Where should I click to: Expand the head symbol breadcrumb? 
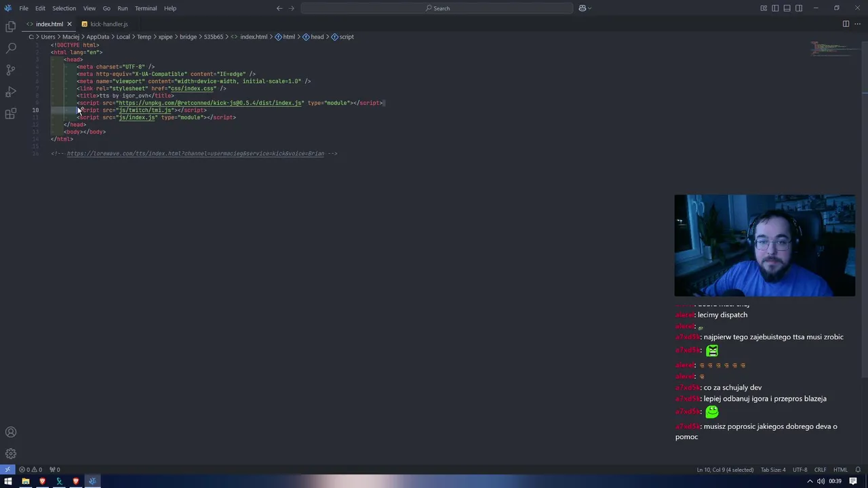click(313, 37)
